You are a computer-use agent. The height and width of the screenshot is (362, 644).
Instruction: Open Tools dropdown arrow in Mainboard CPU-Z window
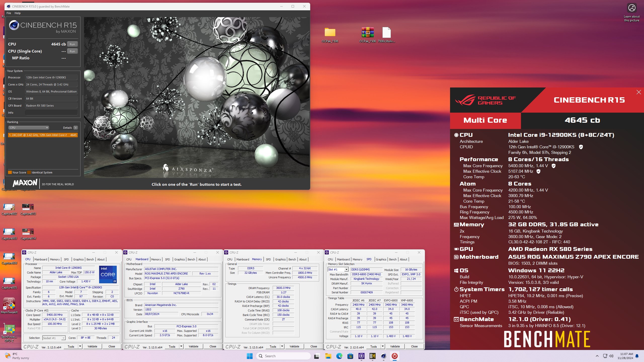(x=181, y=346)
